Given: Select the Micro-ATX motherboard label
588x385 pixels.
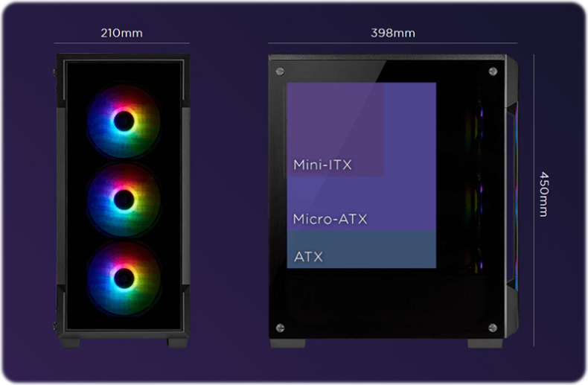Looking at the screenshot, I should pos(330,219).
